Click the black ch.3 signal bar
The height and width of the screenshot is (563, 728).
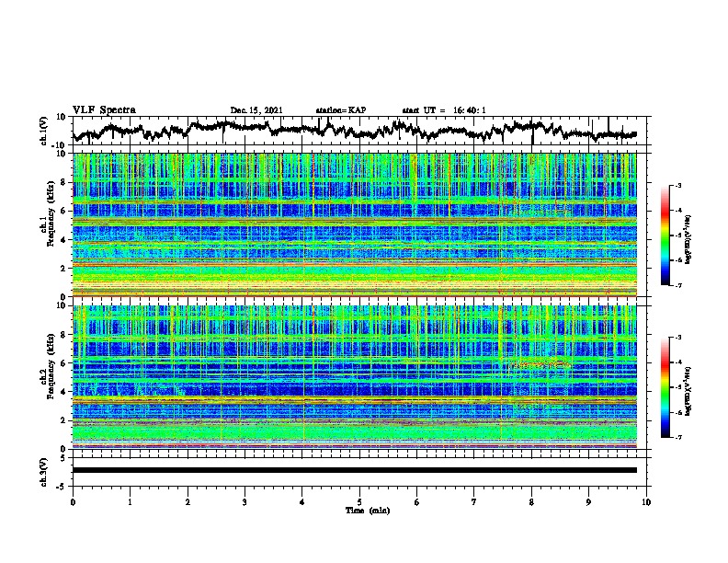(x=354, y=470)
